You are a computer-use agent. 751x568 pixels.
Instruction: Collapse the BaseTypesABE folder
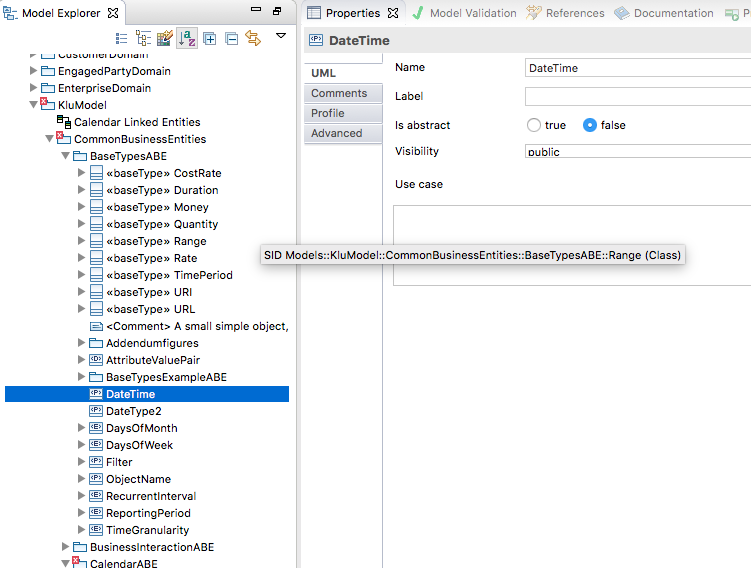pos(66,156)
